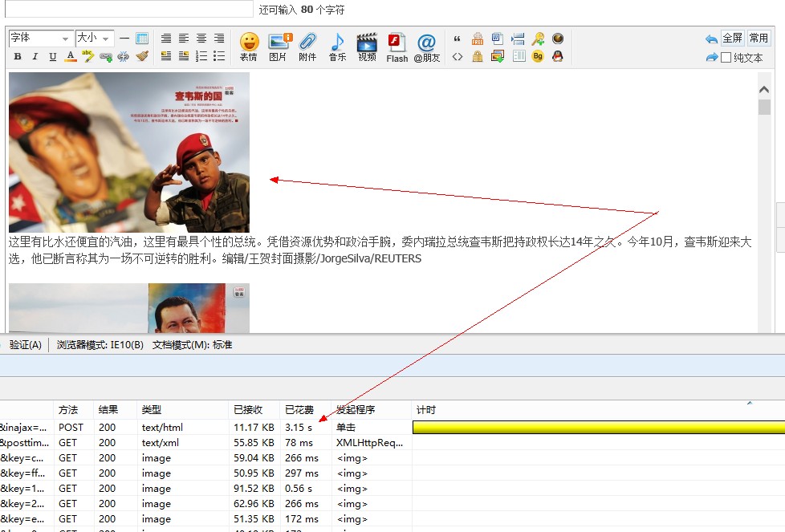Sort network list by 发起程序 column
The height and width of the screenshot is (532, 785).
(x=372, y=410)
